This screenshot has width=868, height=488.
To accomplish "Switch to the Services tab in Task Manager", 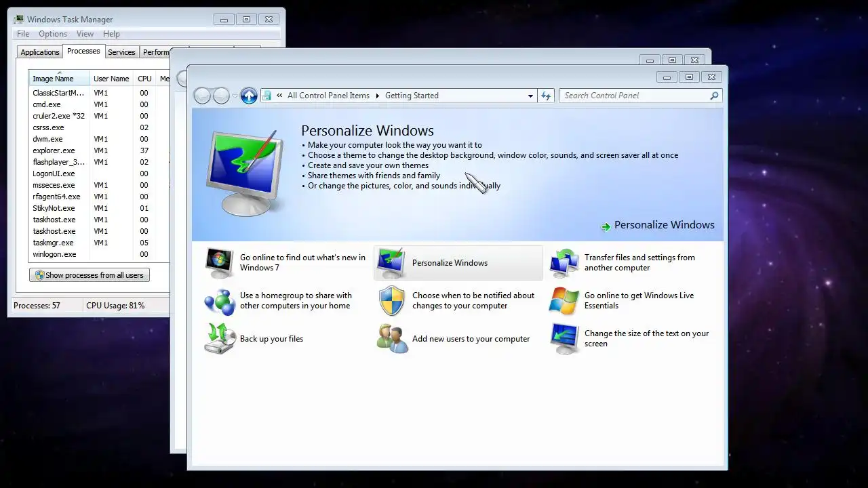I will (121, 52).
